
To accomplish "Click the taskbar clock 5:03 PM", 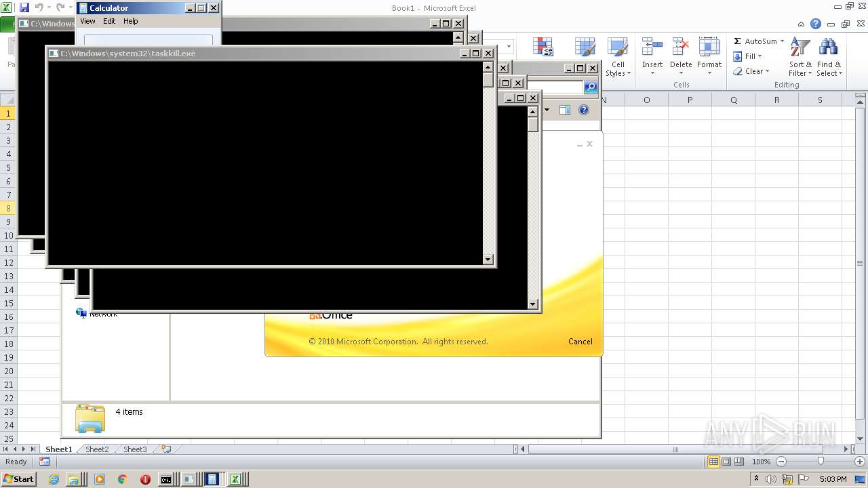I will [x=833, y=479].
